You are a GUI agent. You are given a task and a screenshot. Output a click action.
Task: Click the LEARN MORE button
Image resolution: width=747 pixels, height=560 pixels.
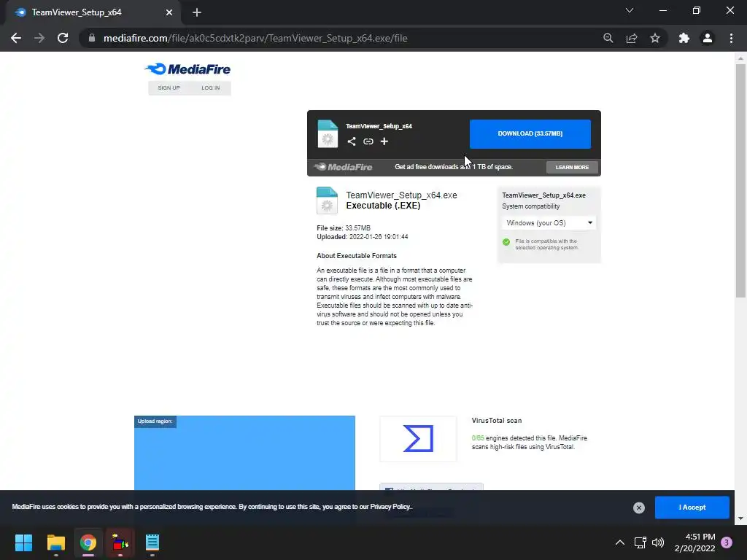(572, 167)
